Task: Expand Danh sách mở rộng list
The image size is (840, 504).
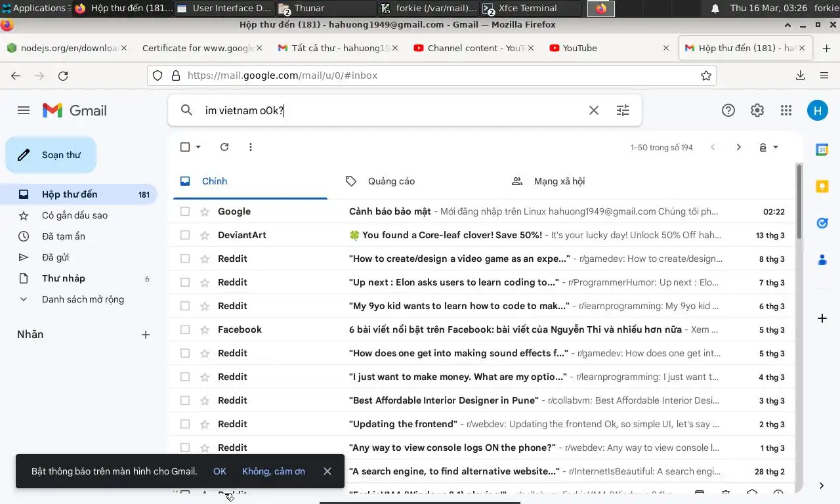Action: tap(83, 299)
